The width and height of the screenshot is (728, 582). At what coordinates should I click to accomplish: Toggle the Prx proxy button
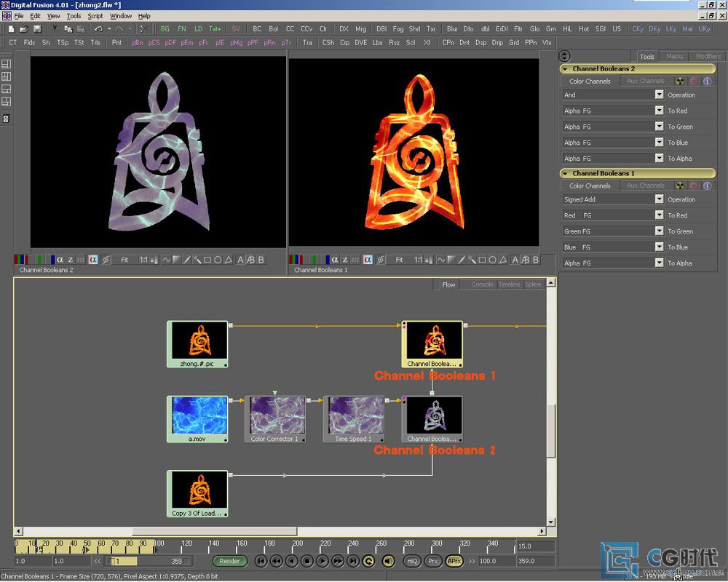coord(432,561)
